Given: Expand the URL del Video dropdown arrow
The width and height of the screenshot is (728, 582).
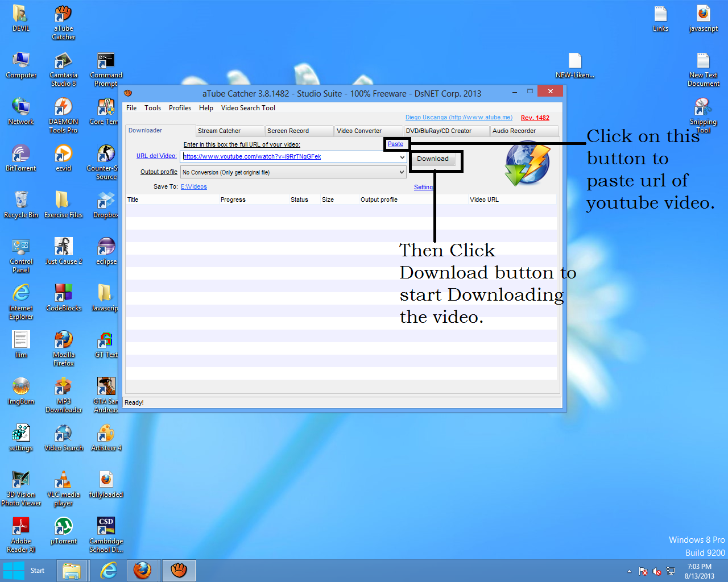Looking at the screenshot, I should tap(402, 157).
